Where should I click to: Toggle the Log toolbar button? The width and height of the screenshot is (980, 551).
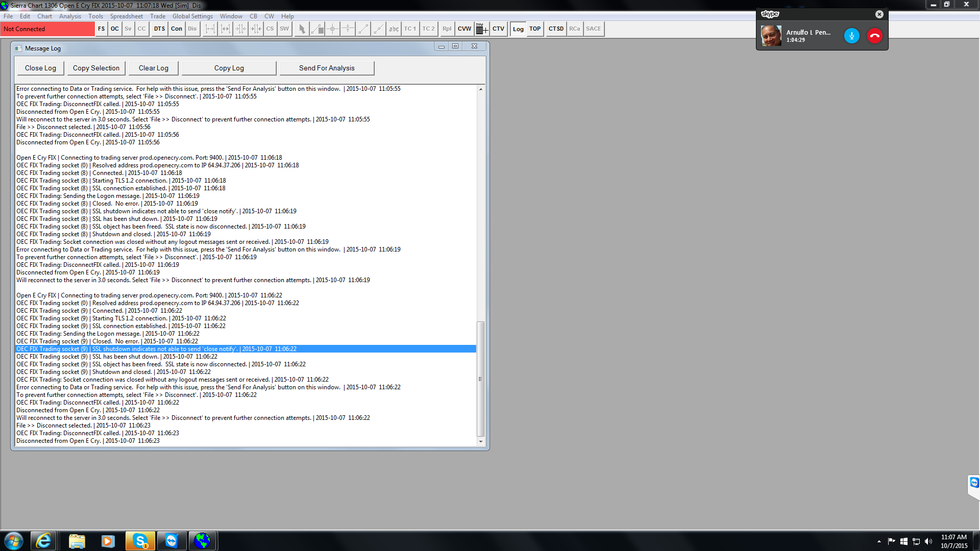click(x=518, y=29)
